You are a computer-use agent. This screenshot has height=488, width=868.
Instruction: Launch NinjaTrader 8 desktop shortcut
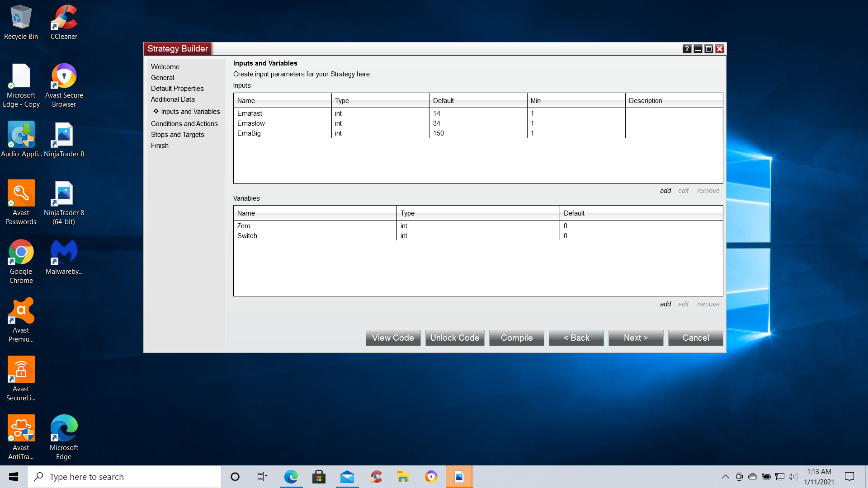(x=64, y=140)
